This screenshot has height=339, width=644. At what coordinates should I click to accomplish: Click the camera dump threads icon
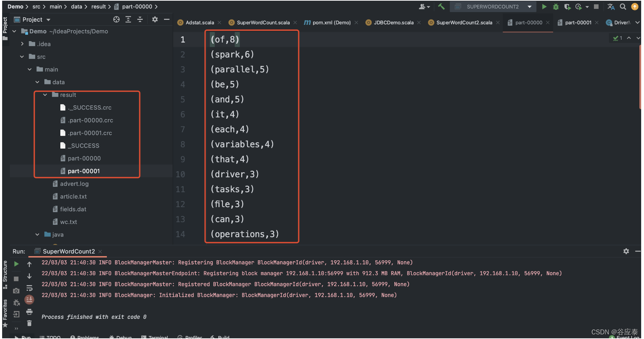pyautogui.click(x=16, y=291)
